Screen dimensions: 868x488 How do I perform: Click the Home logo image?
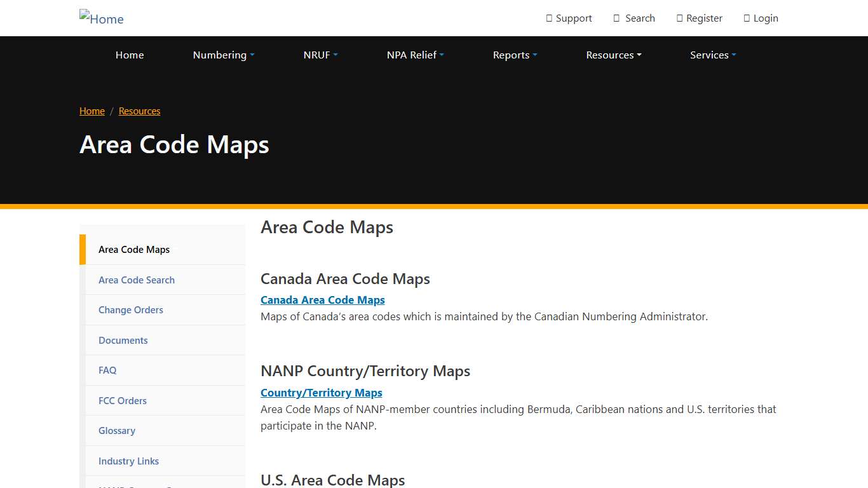click(x=101, y=18)
